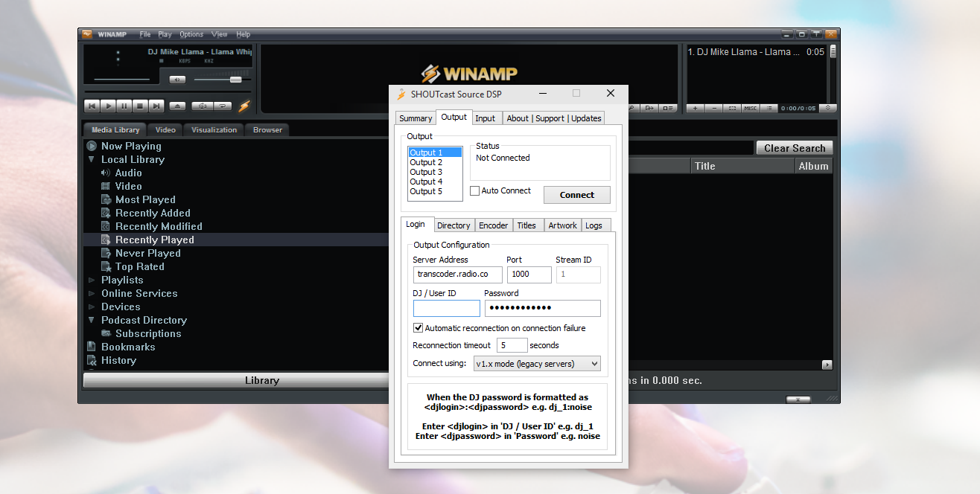Open the Connect using mode dropdown
The height and width of the screenshot is (494, 980).
pyautogui.click(x=536, y=364)
